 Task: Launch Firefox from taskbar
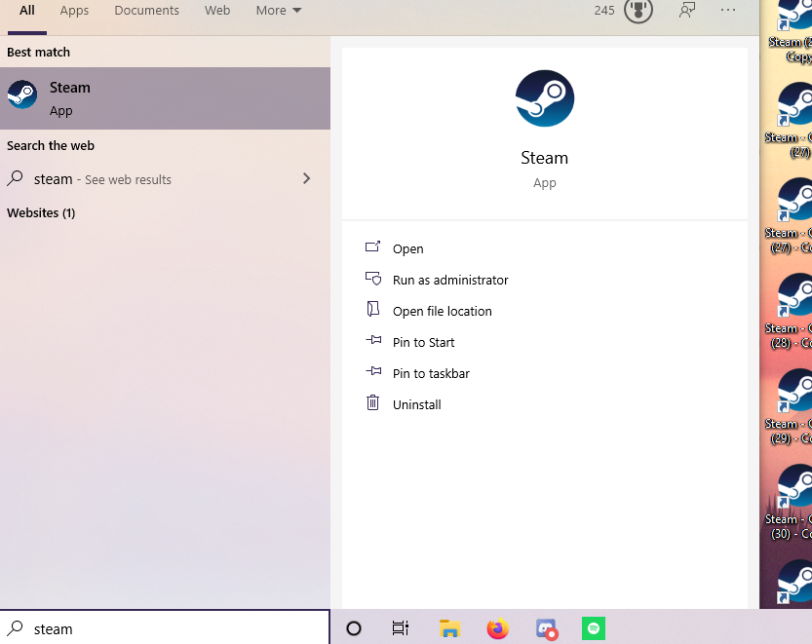point(498,628)
